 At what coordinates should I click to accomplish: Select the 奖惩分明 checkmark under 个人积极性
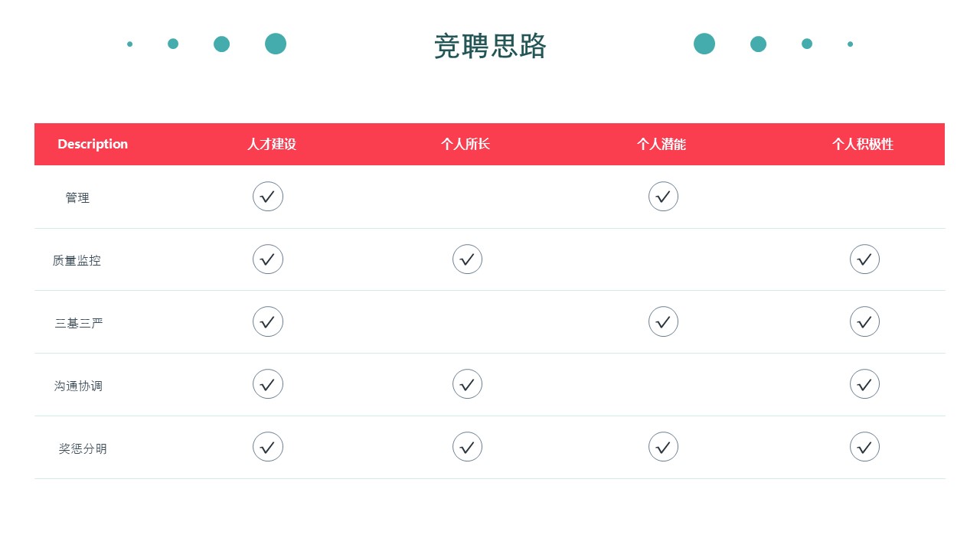tap(864, 447)
